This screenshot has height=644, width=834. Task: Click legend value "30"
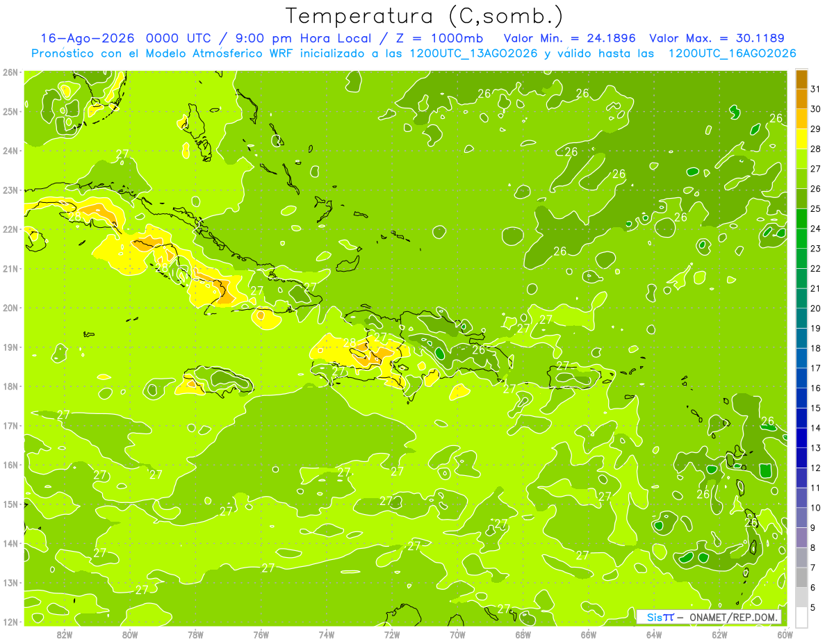click(815, 108)
